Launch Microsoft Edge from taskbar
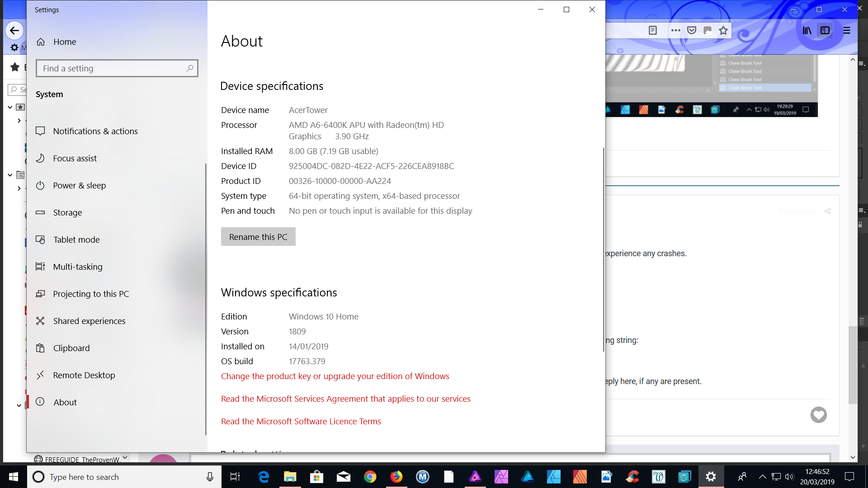The image size is (868, 488). [264, 477]
